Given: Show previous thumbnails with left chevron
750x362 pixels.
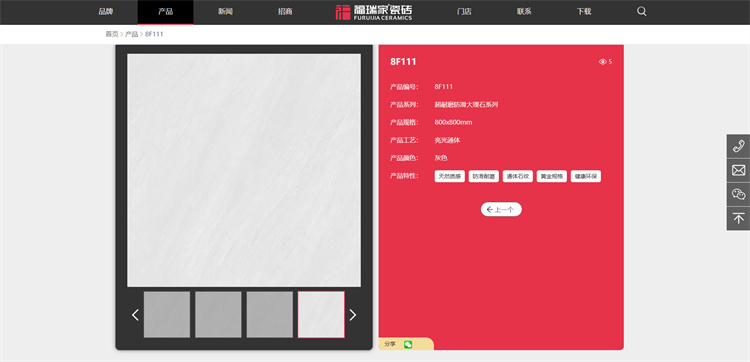Looking at the screenshot, I should [135, 315].
